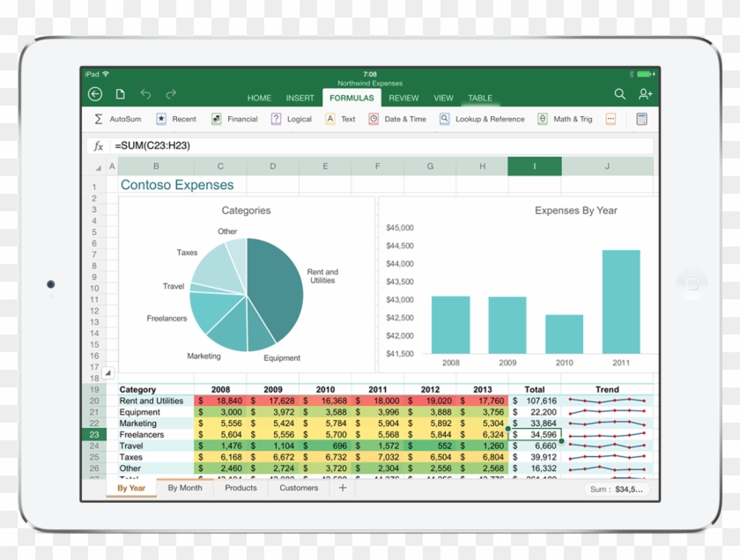The image size is (740, 560).
Task: Switch to the TABLE ribbon tab
Action: coord(480,98)
